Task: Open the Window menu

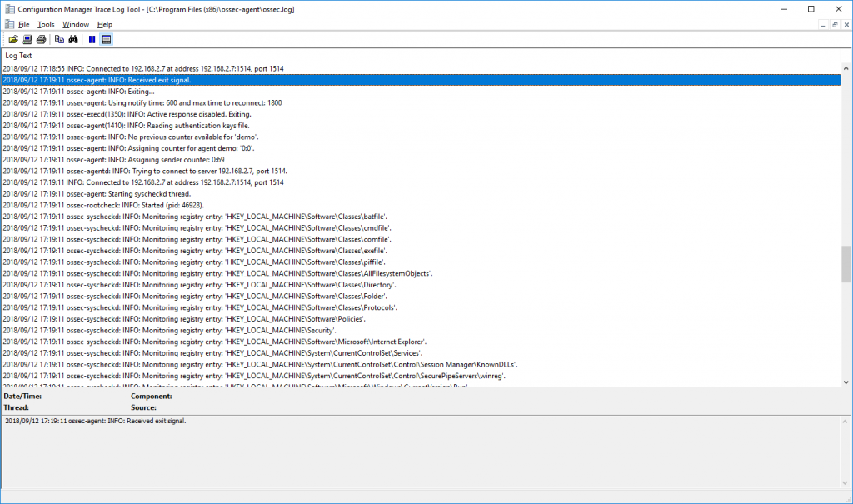Action: (x=76, y=24)
